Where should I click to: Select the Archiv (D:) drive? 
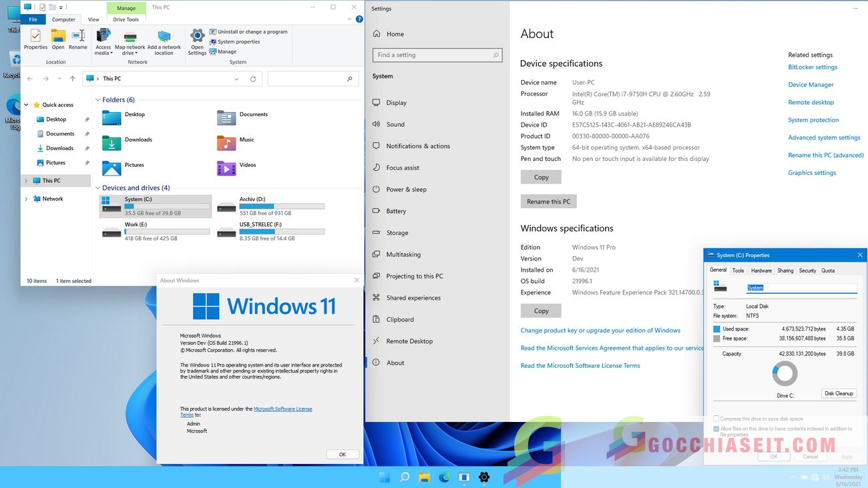[270, 206]
